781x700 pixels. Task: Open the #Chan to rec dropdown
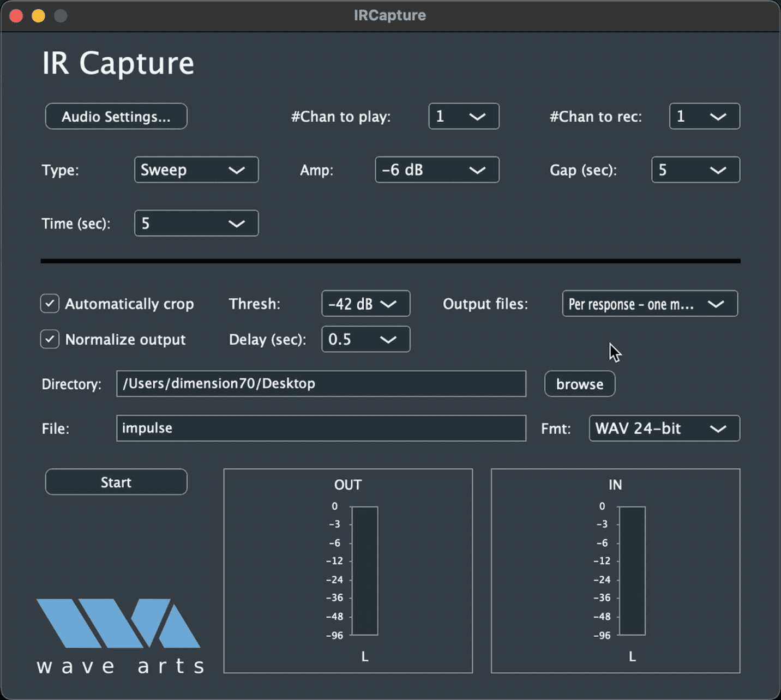tap(704, 116)
